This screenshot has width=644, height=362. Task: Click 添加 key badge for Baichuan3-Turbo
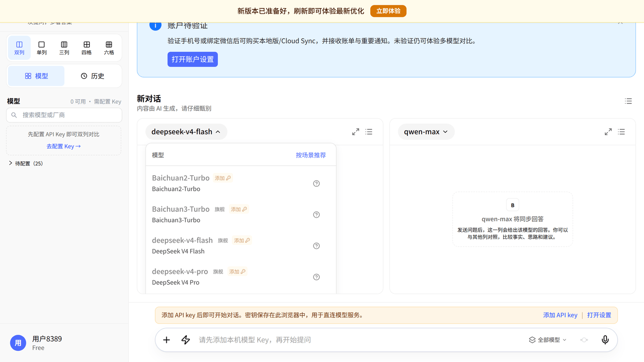pos(239,209)
